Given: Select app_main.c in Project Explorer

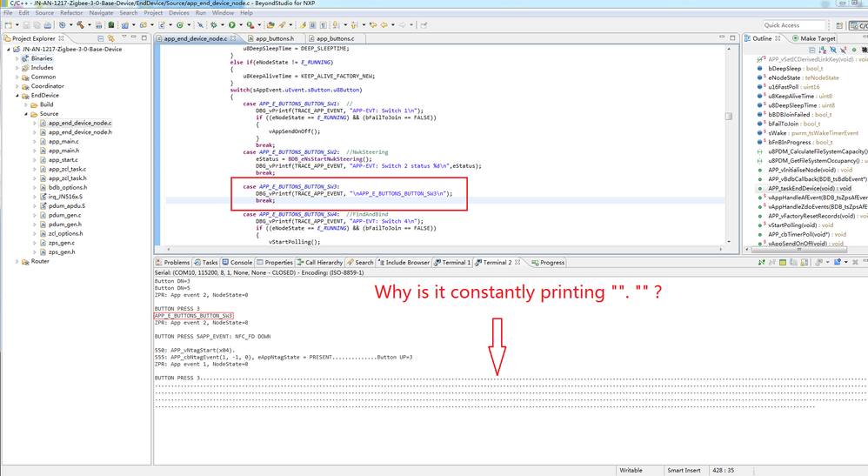Looking at the screenshot, I should click(x=63, y=141).
